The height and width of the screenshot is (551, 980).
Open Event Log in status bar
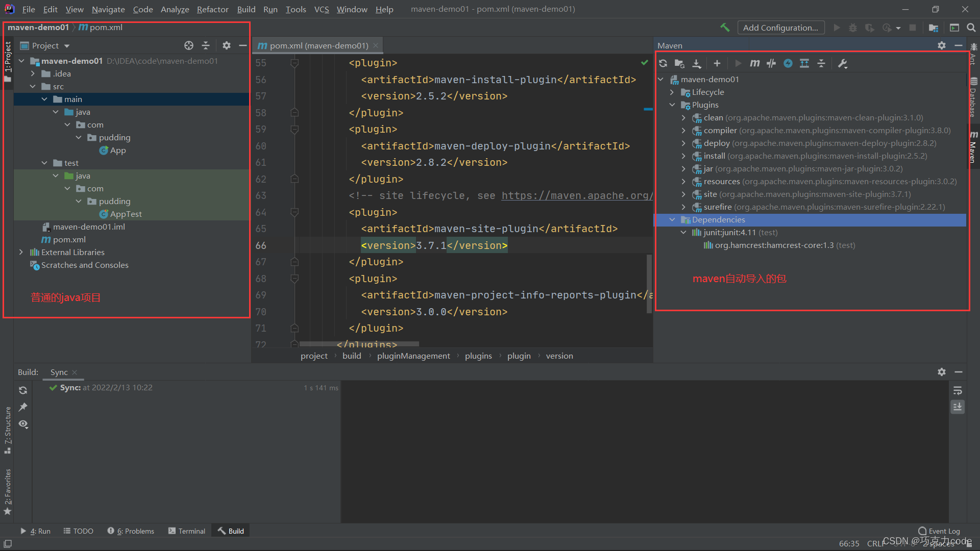[939, 531]
